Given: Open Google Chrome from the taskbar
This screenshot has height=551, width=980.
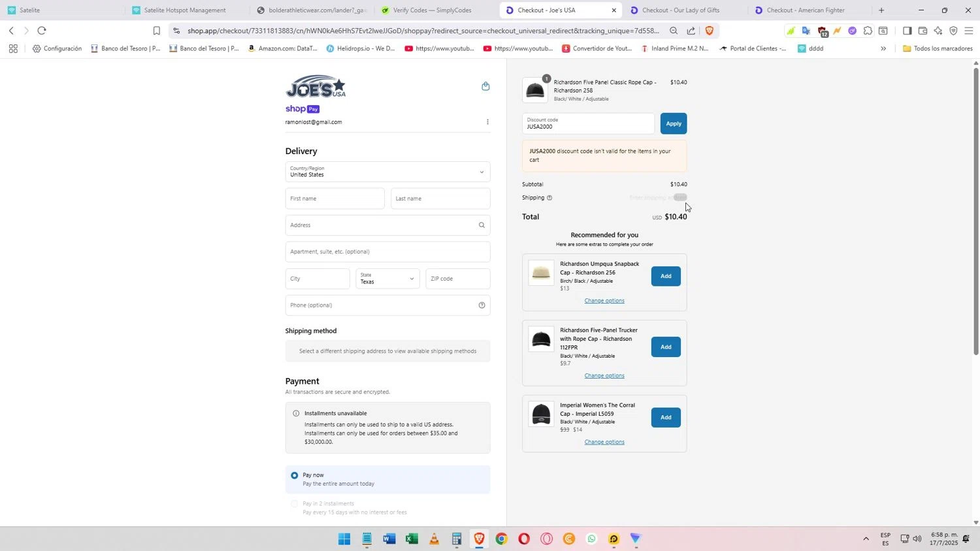Looking at the screenshot, I should tap(501, 539).
